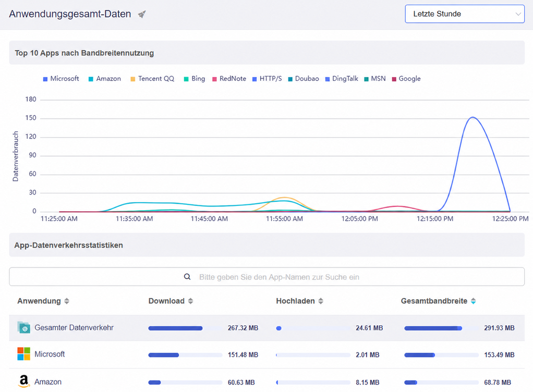Toggle MSN series in chart legend
Screen dimensions: 533x392
[374, 79]
